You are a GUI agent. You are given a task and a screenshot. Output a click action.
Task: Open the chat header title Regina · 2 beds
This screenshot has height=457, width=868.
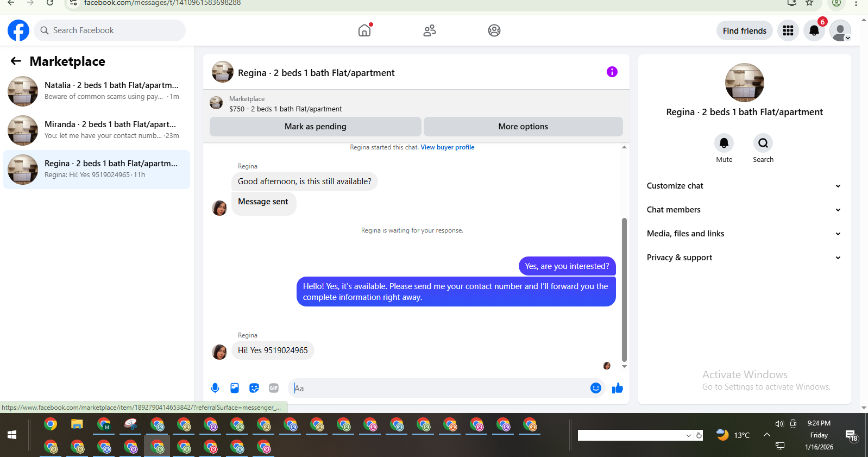316,73
